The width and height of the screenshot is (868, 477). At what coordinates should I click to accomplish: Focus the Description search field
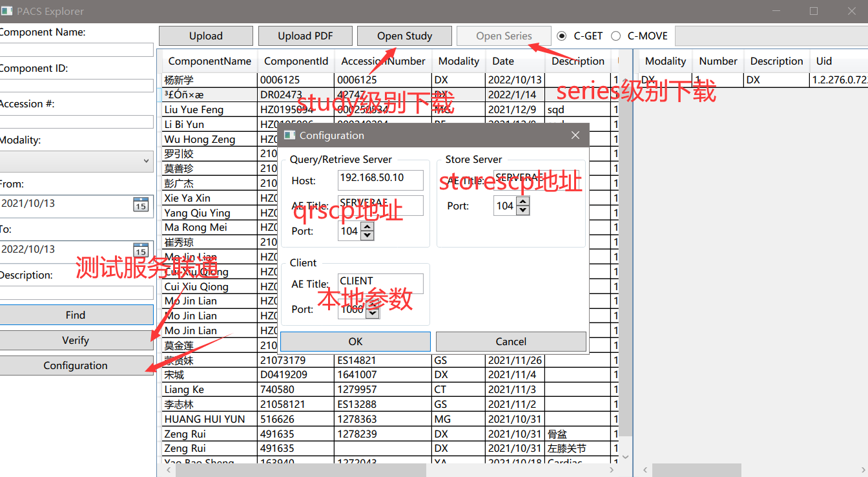[76, 293]
